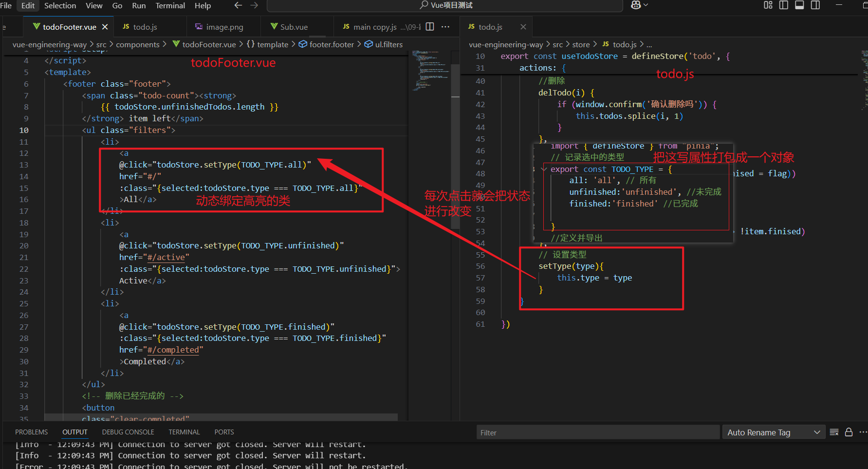This screenshot has height=469, width=868.
Task: Toggle the primary side bar layout icon
Action: [x=784, y=5]
